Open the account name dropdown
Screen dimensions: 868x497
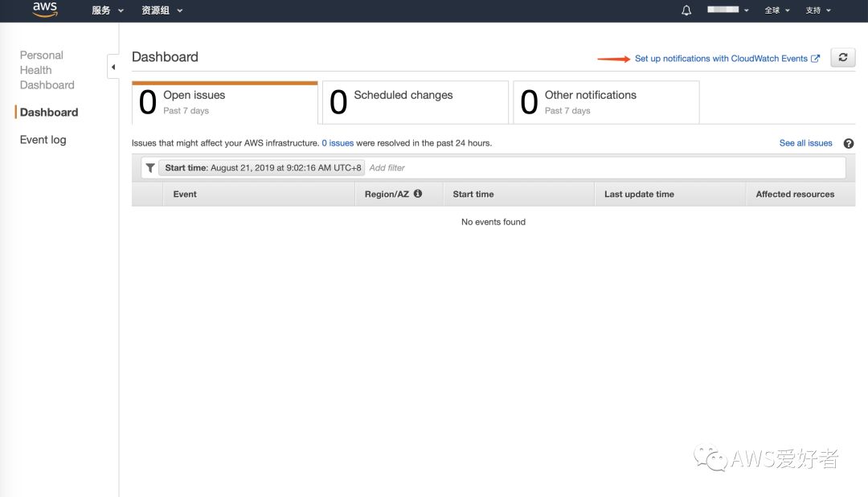[x=728, y=10]
